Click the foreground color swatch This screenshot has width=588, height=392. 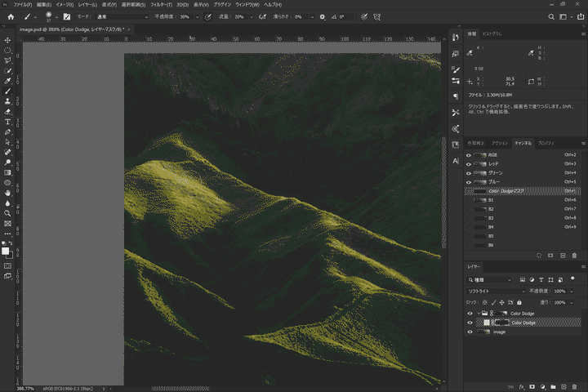[x=5, y=251]
